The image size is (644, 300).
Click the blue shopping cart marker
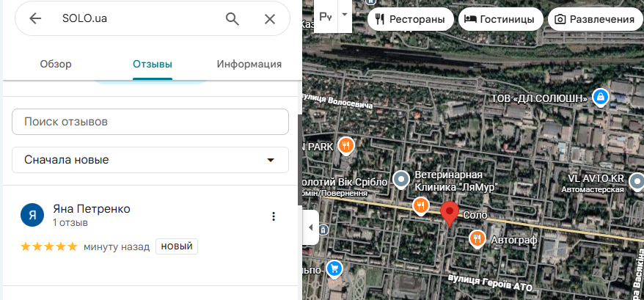(334, 268)
